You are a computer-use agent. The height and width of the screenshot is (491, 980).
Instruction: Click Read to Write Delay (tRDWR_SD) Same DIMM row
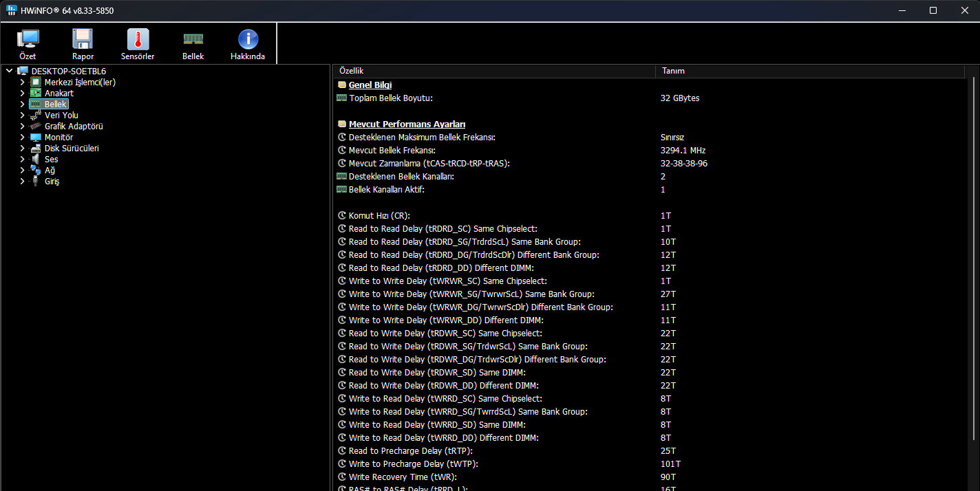pyautogui.click(x=650, y=373)
